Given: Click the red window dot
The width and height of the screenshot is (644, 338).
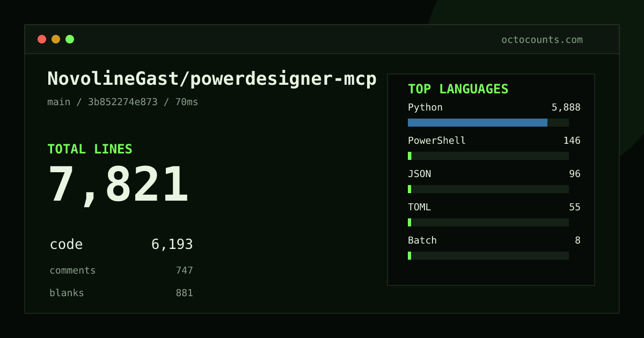Looking at the screenshot, I should click(42, 39).
